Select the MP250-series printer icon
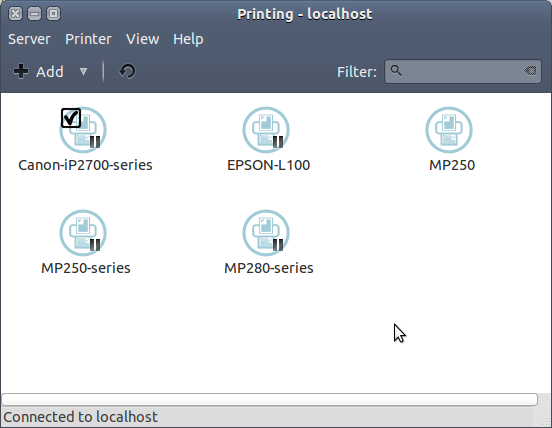 (83, 233)
